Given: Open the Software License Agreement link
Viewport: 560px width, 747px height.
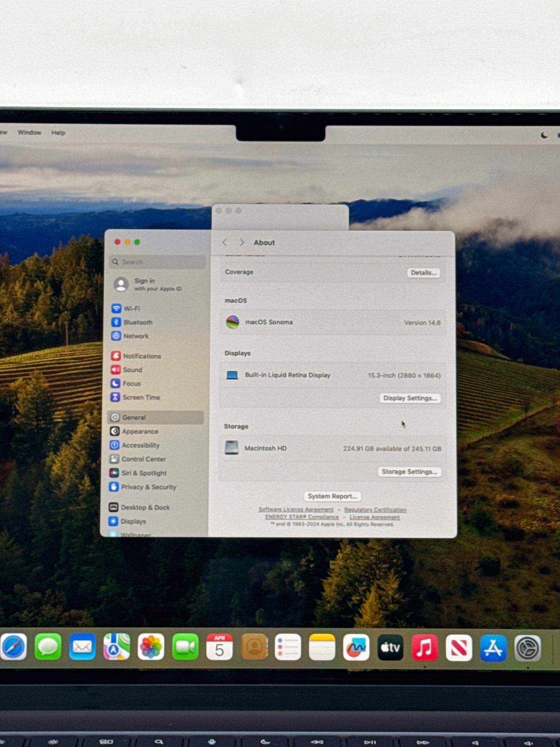Looking at the screenshot, I should (296, 509).
